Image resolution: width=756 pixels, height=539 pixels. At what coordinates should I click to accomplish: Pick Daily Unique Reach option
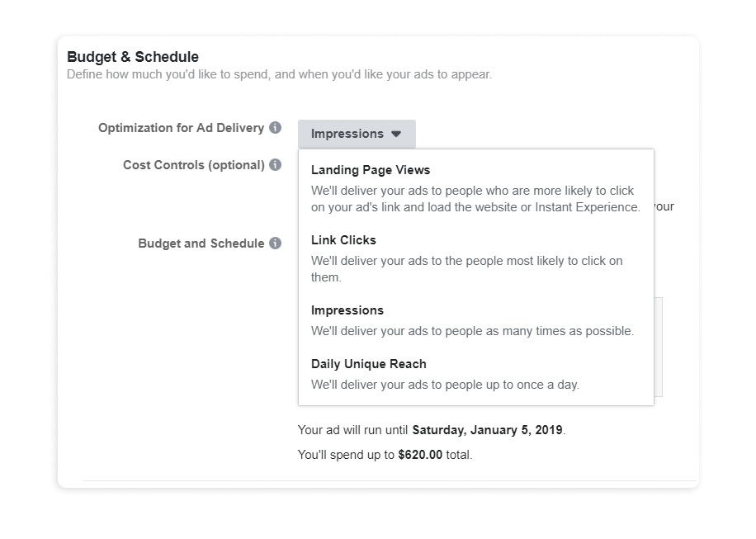[369, 363]
